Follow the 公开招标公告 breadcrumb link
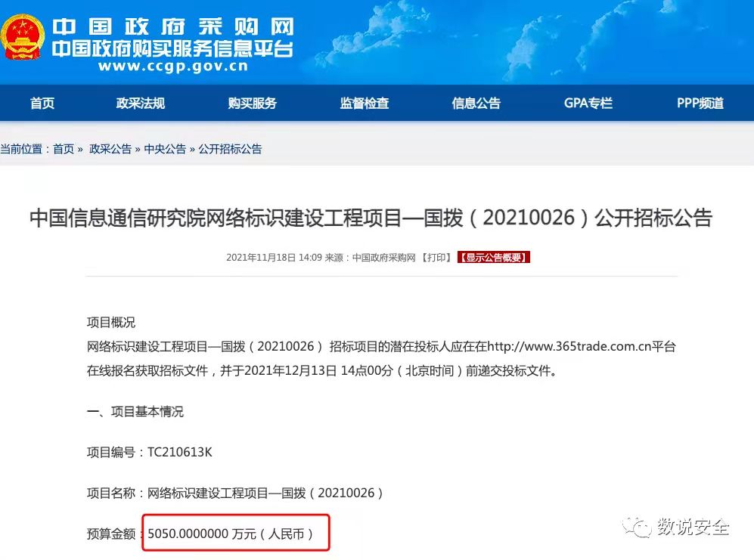 tap(231, 149)
